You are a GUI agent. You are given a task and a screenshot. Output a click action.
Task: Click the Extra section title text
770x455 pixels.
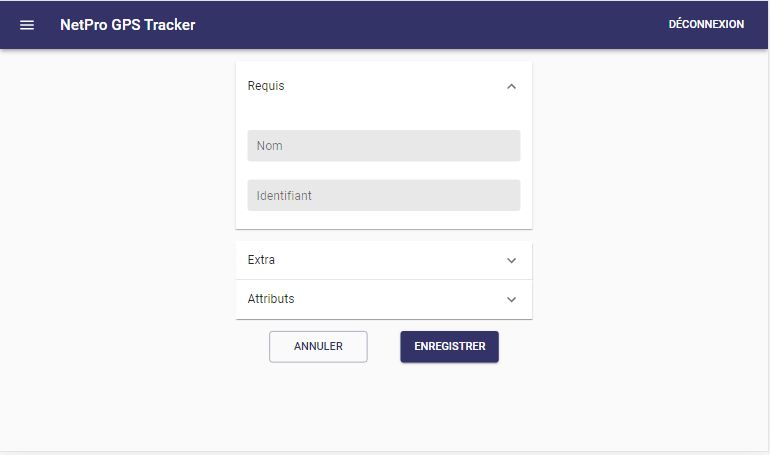261,260
